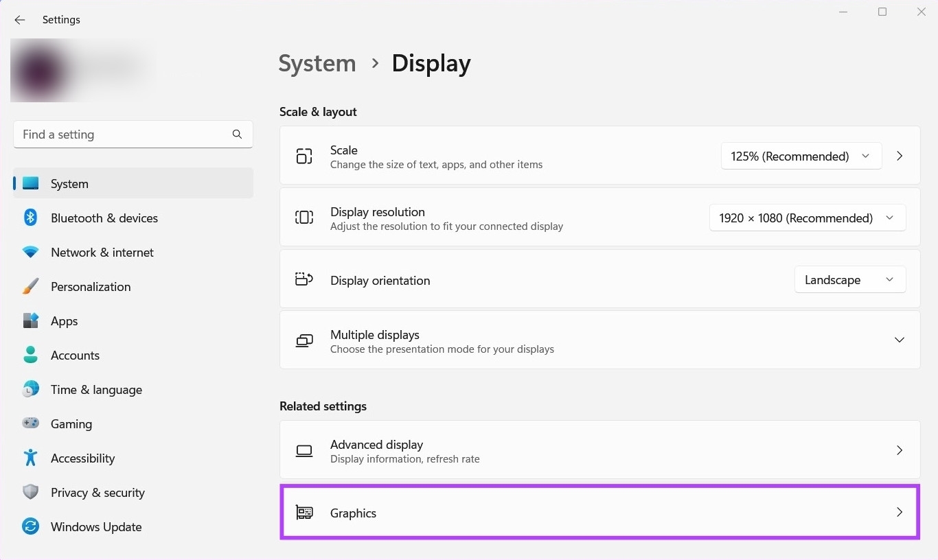
Task: Click the back arrow in Settings header
Action: pos(20,20)
